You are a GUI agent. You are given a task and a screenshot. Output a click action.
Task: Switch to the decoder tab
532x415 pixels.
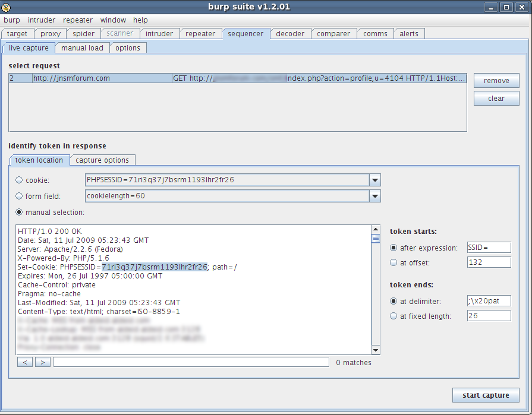290,34
